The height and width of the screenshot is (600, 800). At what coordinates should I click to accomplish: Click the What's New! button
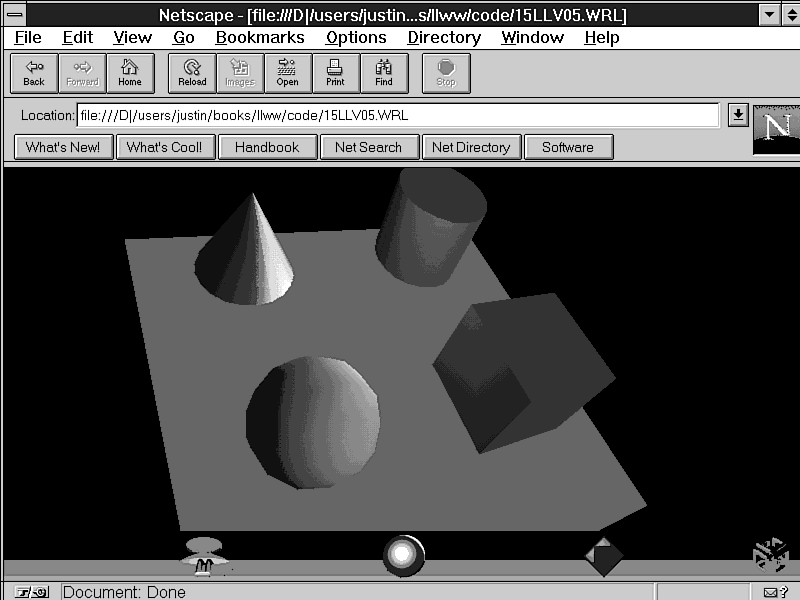63,147
